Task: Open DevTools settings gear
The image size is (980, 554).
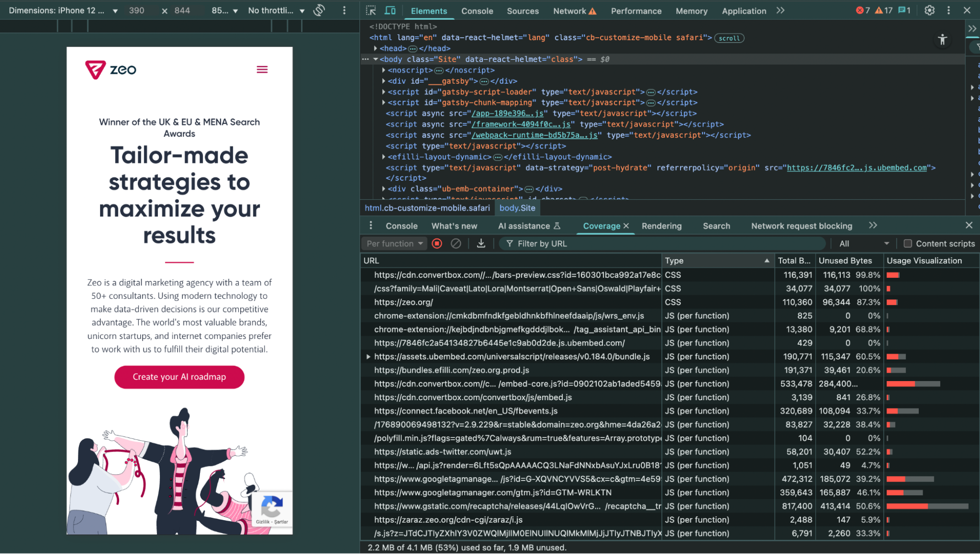Action: coord(930,10)
